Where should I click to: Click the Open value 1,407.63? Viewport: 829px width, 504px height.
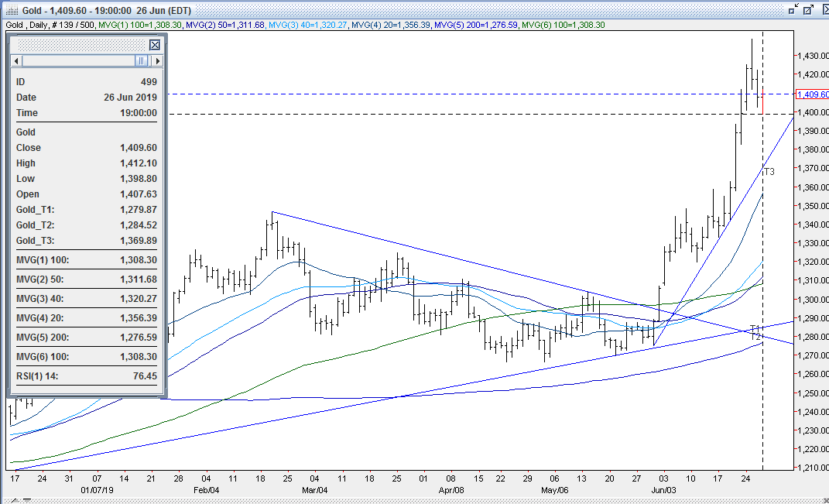[139, 194]
